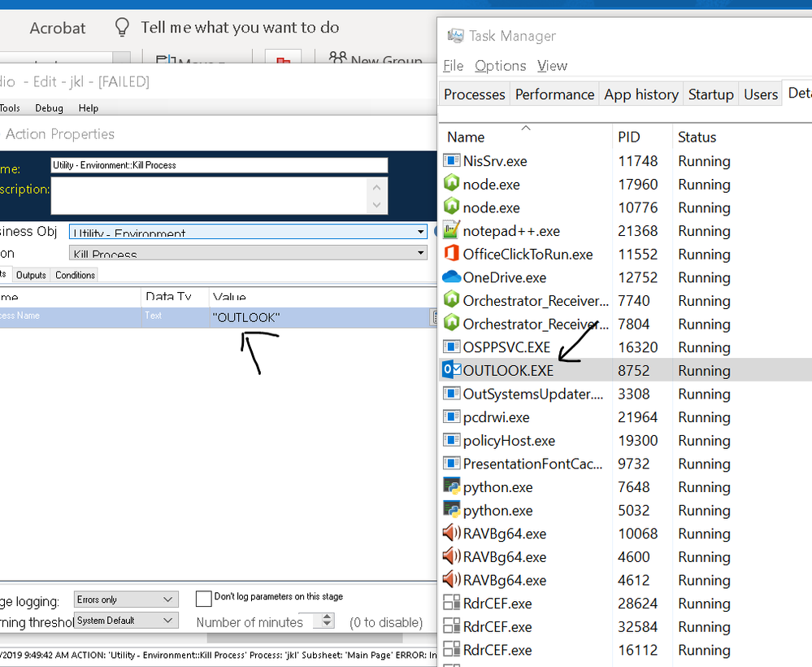Image resolution: width=812 pixels, height=667 pixels.
Task: Click the OutSystemsUpdater process icon
Action: (x=452, y=393)
